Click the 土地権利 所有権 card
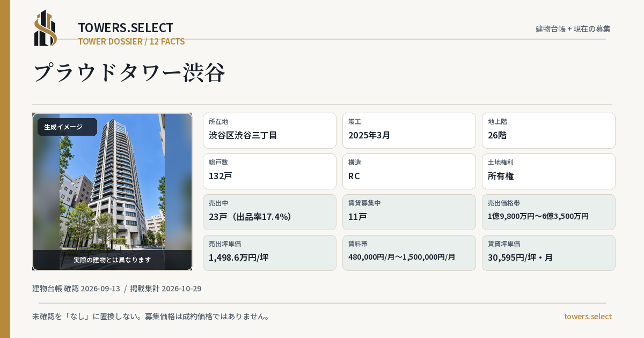 (x=548, y=171)
